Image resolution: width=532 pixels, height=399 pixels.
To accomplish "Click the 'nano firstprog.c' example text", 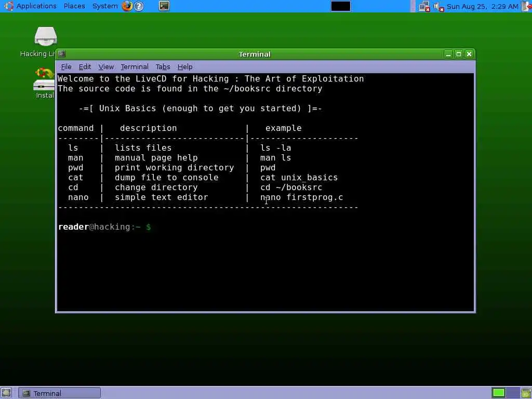I will (x=302, y=197).
